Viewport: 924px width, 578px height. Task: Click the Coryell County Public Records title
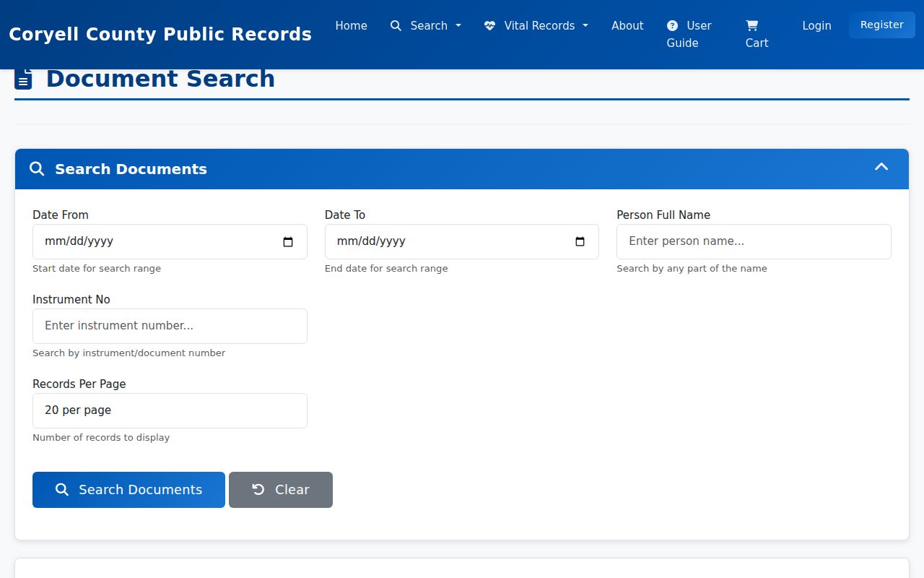160,34
